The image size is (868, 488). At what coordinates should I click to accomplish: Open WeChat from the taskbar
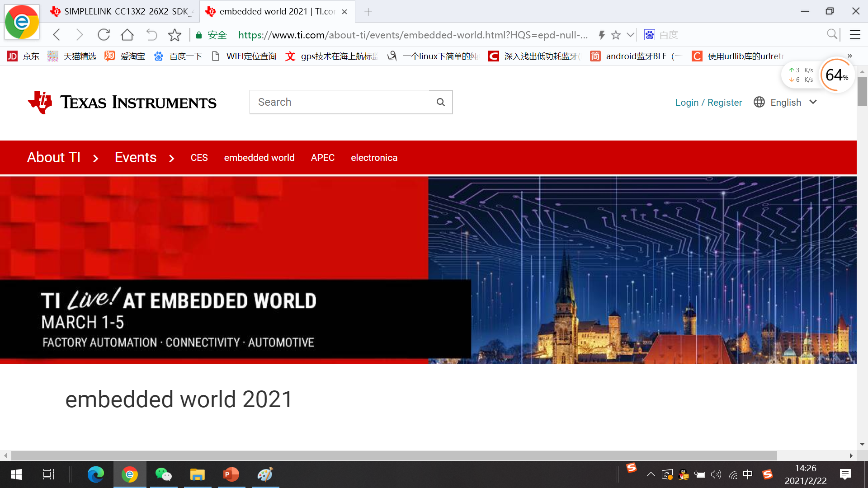pos(163,474)
